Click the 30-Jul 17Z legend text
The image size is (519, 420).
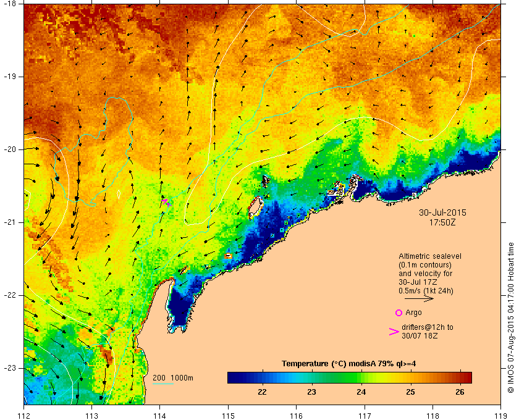(x=418, y=282)
